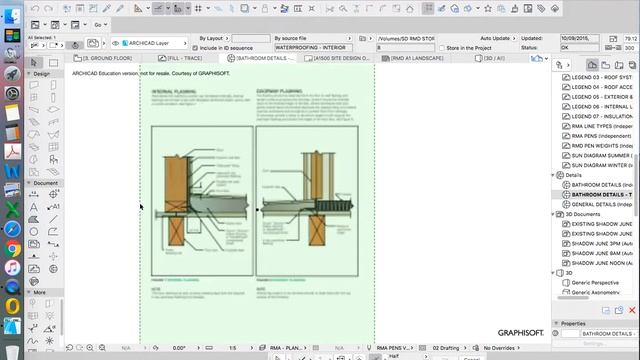
Task: Click the Redo arrow icon
Action: point(49,9)
